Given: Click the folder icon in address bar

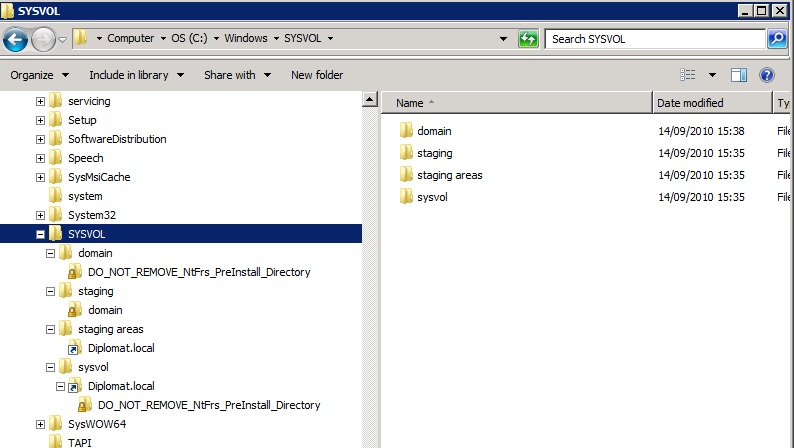Looking at the screenshot, I should coord(80,37).
